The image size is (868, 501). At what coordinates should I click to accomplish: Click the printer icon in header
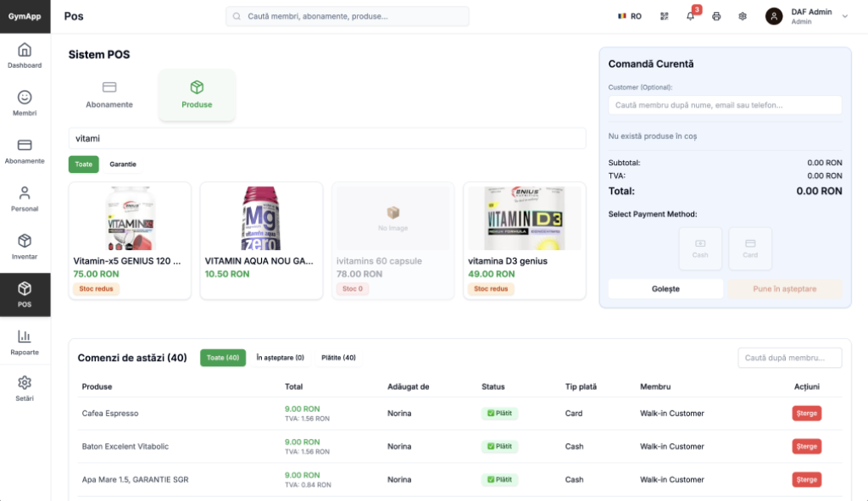coord(716,16)
